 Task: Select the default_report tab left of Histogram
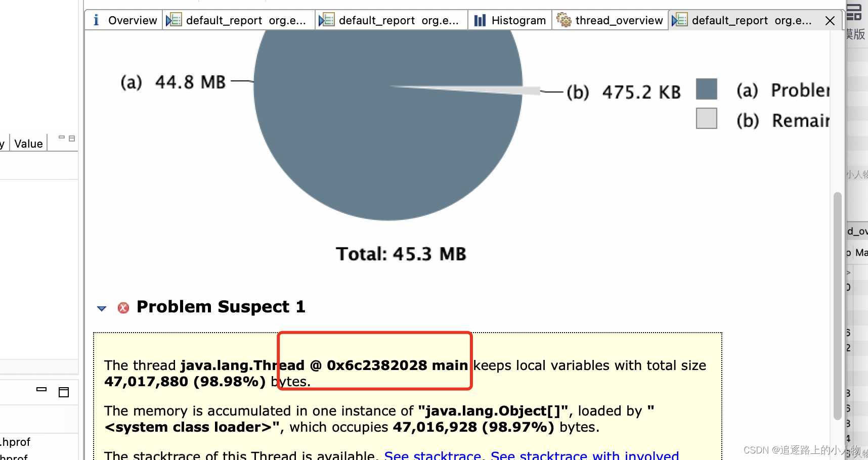pos(392,20)
